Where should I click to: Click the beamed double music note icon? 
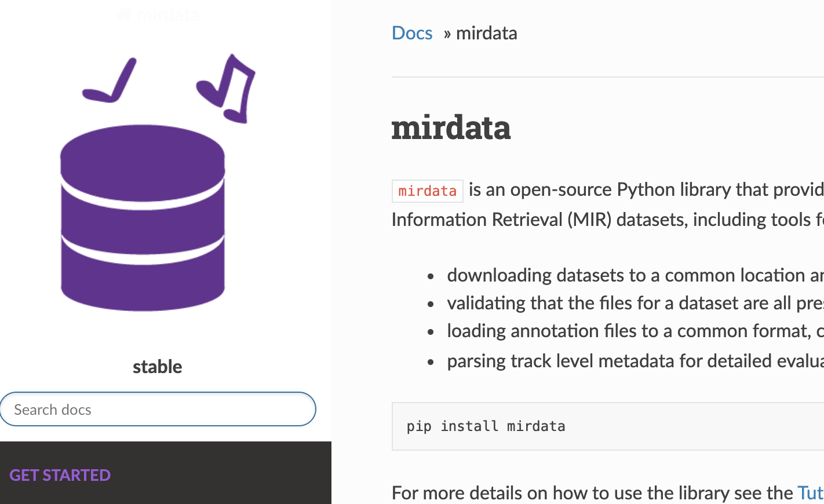tap(226, 88)
